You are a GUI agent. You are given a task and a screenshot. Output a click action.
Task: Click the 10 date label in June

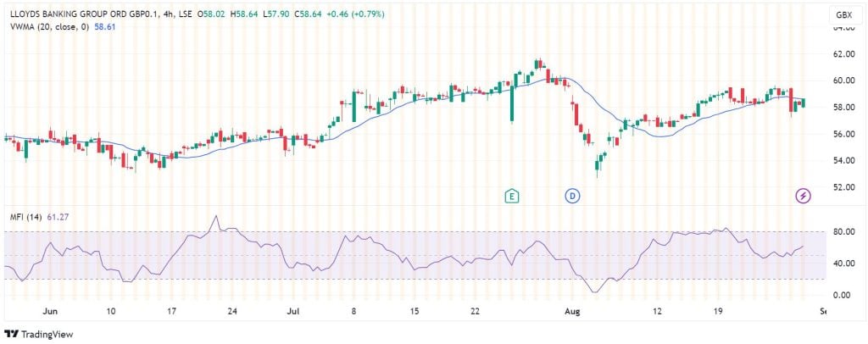[111, 311]
